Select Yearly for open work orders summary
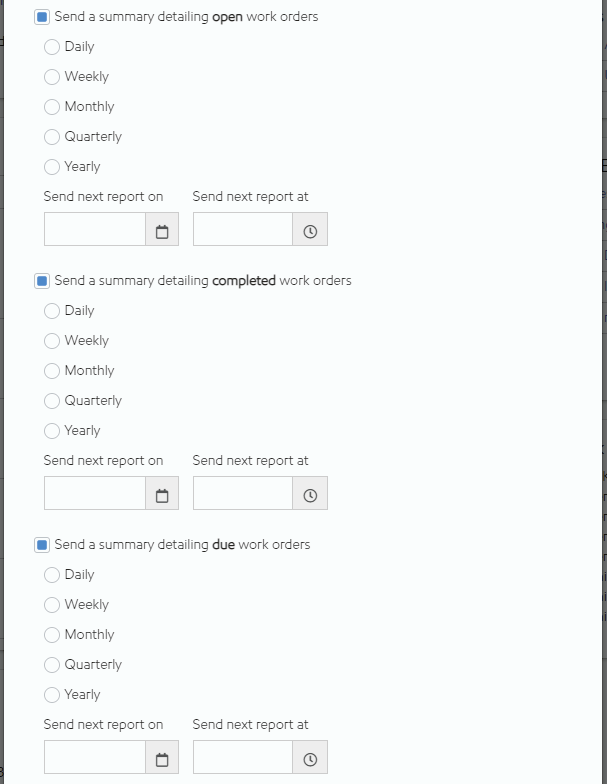Screen dimensions: 607x784 point(52,167)
